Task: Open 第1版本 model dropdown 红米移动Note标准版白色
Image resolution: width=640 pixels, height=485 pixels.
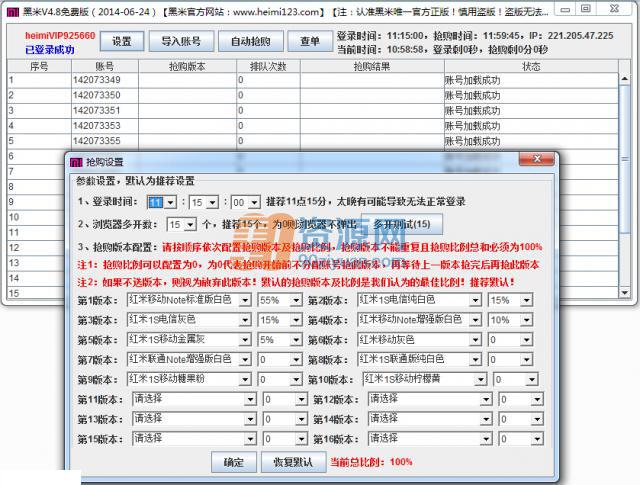Action: pos(189,300)
